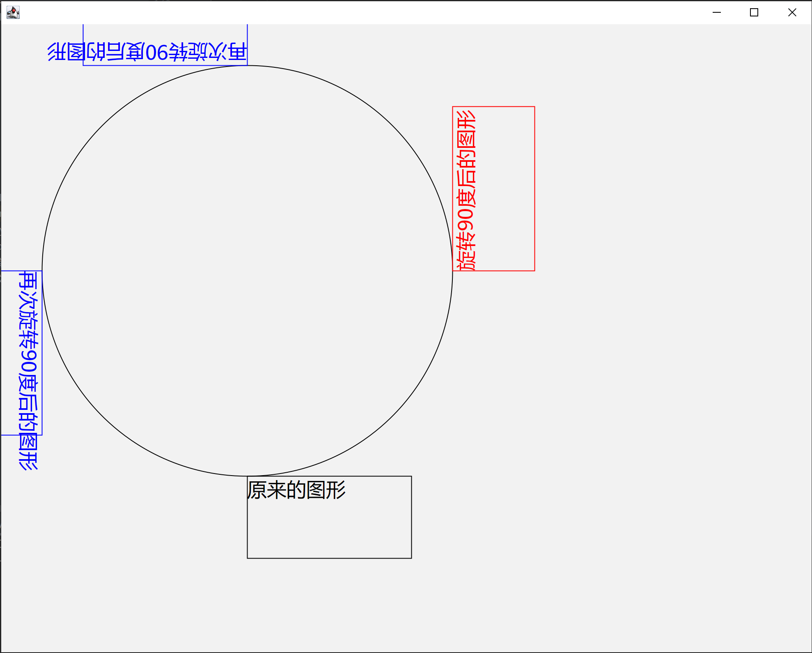Click the bottom-right corner of the top blue rectangle

[247, 65]
